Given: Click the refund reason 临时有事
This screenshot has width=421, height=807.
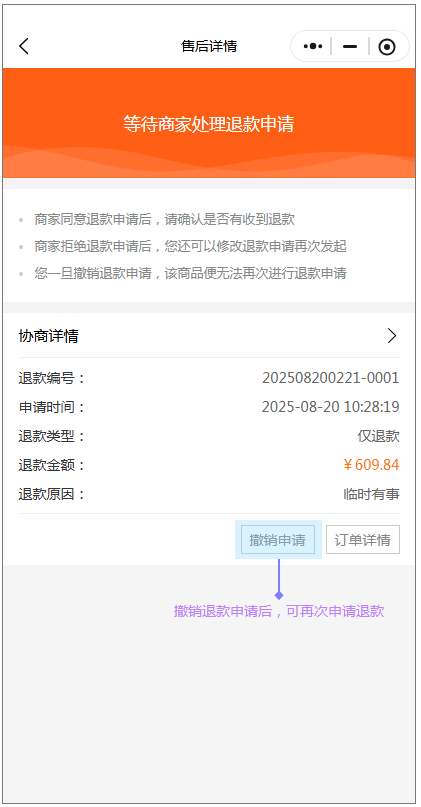Looking at the screenshot, I should tap(371, 494).
